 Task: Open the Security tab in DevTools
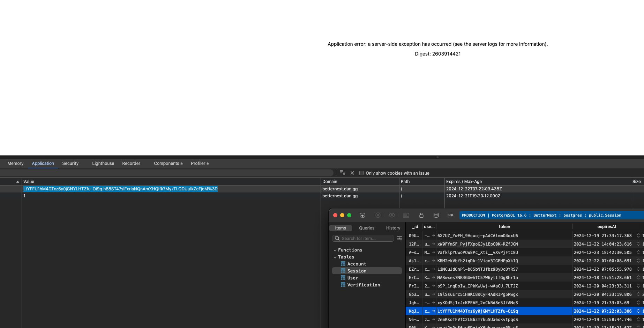(70, 163)
